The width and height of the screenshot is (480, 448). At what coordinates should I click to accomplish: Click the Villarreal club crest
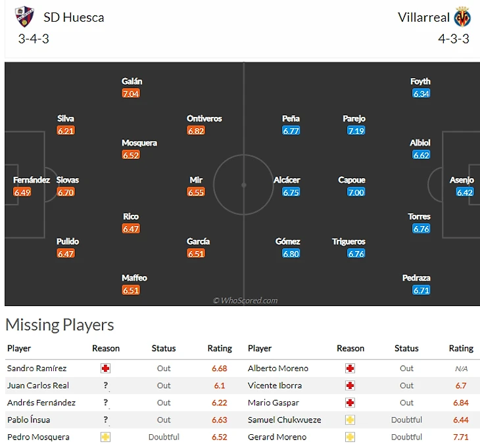(x=462, y=17)
